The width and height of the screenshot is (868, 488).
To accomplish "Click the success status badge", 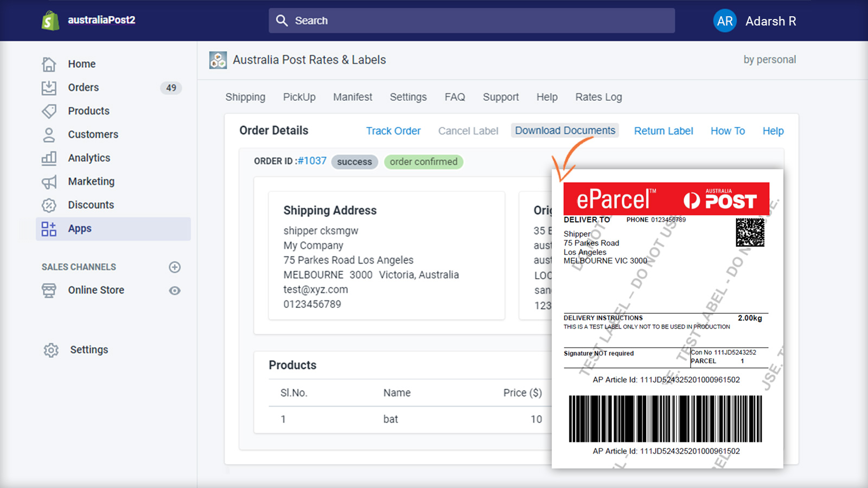I will click(354, 162).
